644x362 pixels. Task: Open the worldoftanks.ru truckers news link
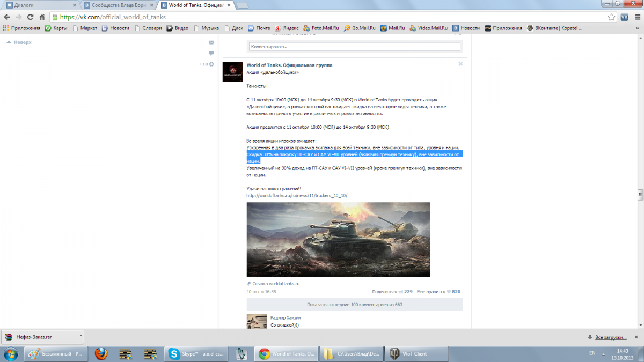(x=297, y=195)
